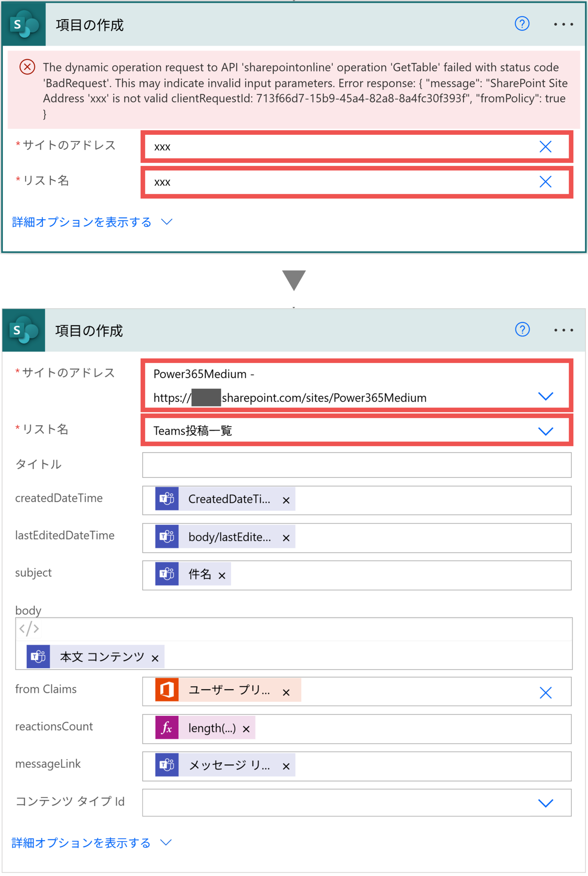Remove the body/lastEdited token
This screenshot has height=876, width=588.
pyautogui.click(x=286, y=538)
